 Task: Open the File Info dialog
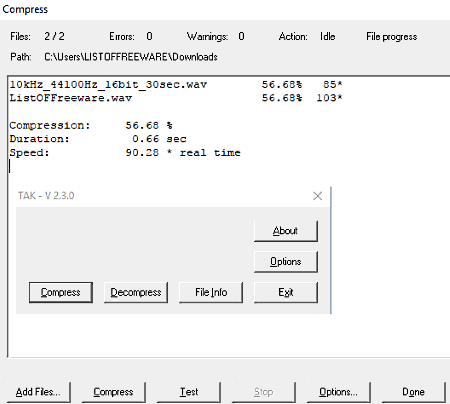click(211, 292)
